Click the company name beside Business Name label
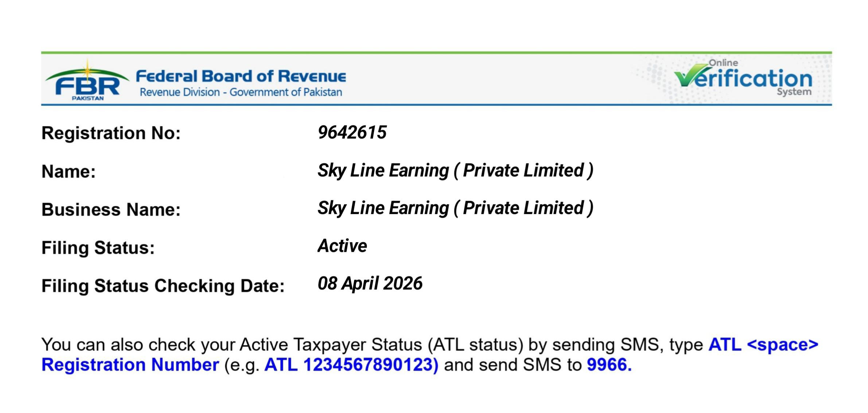 pos(455,208)
